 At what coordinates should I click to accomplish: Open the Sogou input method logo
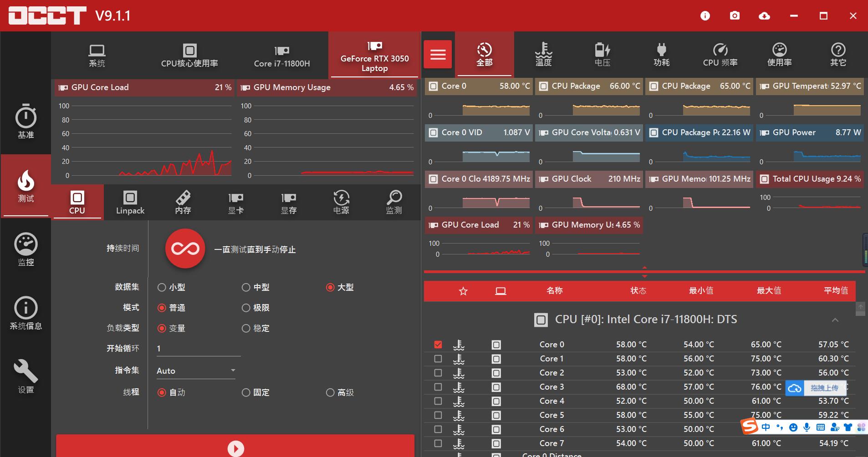750,427
